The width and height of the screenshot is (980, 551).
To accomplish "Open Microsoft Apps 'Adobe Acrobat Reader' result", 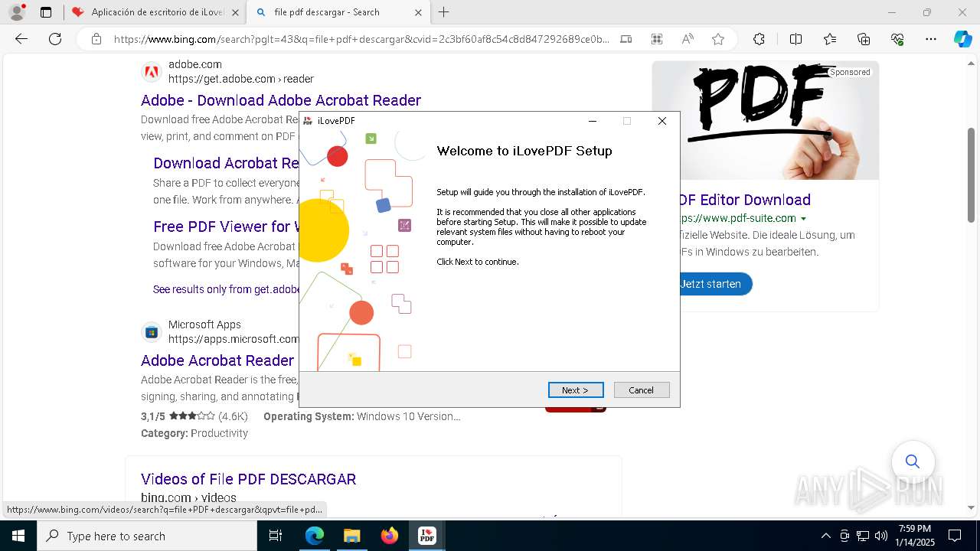I will (217, 360).
